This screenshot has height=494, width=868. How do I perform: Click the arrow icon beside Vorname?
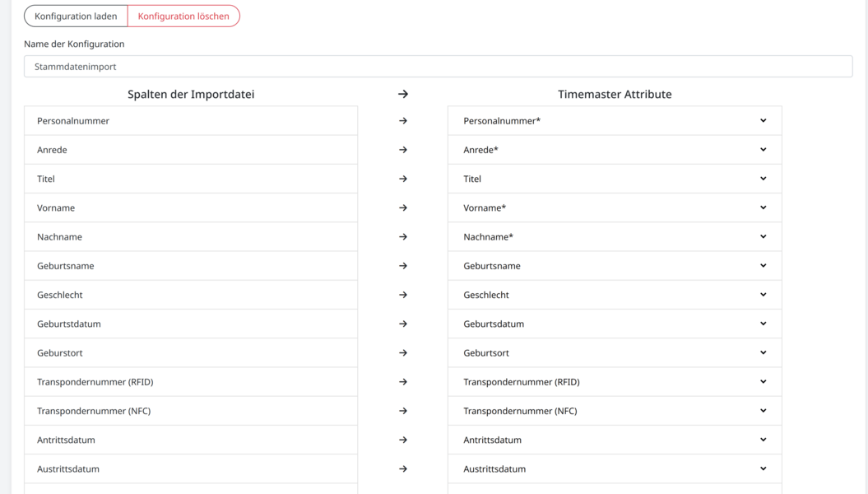(403, 207)
